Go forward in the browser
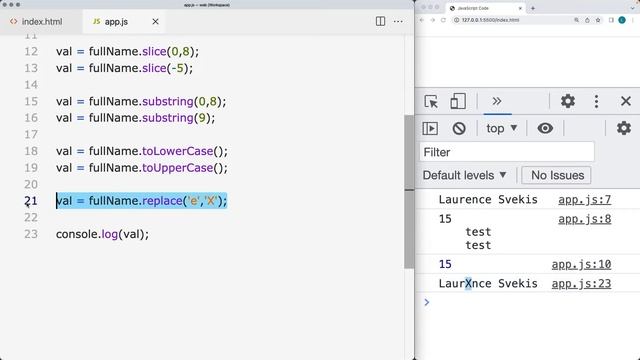 coord(433,20)
